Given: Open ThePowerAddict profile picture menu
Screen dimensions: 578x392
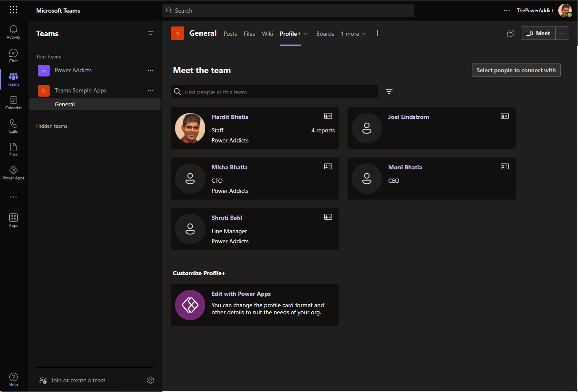Looking at the screenshot, I should [x=565, y=11].
